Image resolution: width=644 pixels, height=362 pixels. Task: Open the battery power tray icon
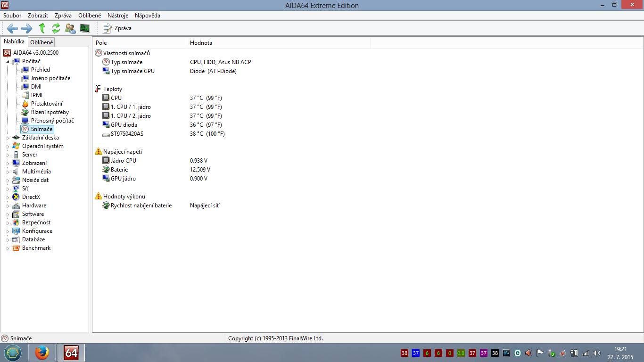point(574,353)
